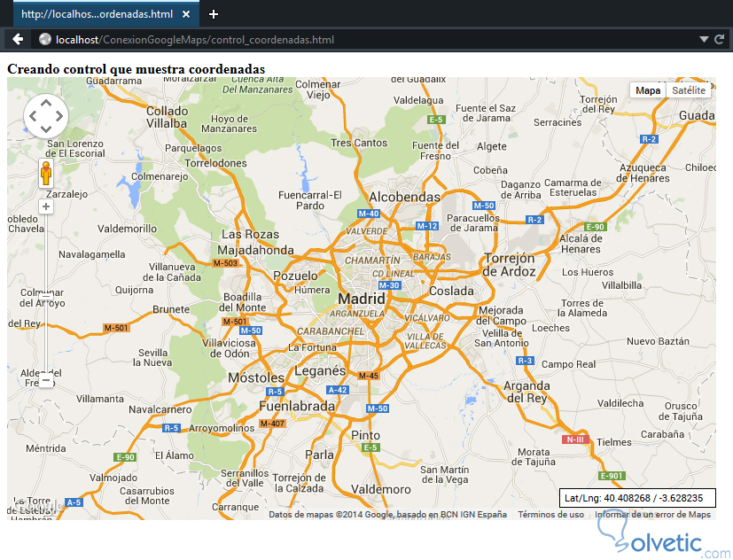Screen dimensions: 733x560
Task: Zoom out with the minus button
Action: (x=46, y=380)
